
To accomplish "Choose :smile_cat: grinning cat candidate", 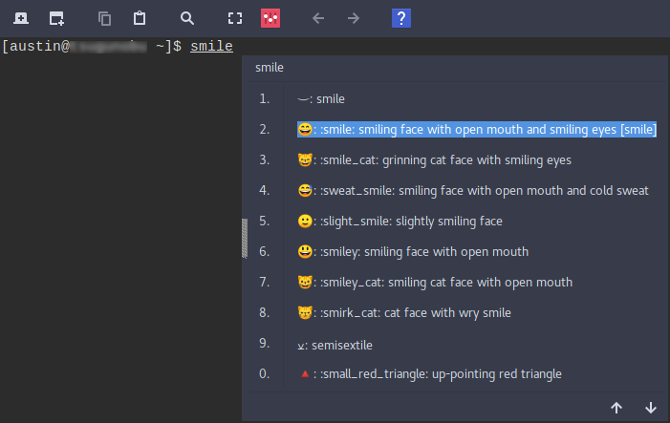I will [434, 160].
